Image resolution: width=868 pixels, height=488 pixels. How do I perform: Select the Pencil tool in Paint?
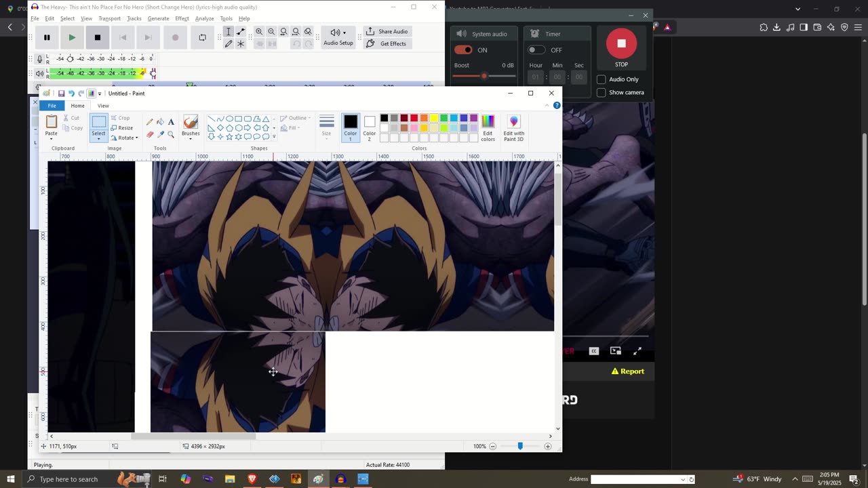(150, 122)
